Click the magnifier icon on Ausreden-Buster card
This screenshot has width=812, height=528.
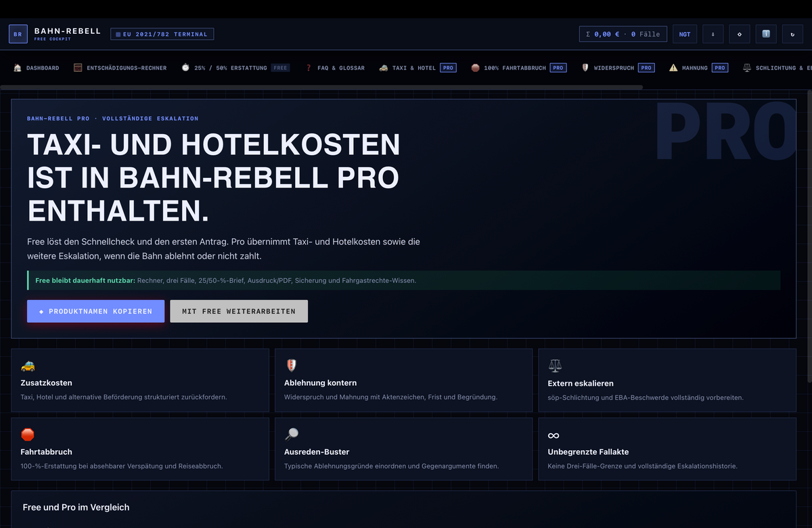point(292,435)
